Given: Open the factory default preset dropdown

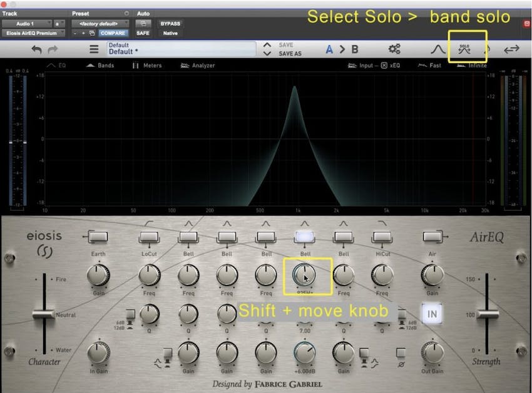Looking at the screenshot, I should pyautogui.click(x=99, y=23).
